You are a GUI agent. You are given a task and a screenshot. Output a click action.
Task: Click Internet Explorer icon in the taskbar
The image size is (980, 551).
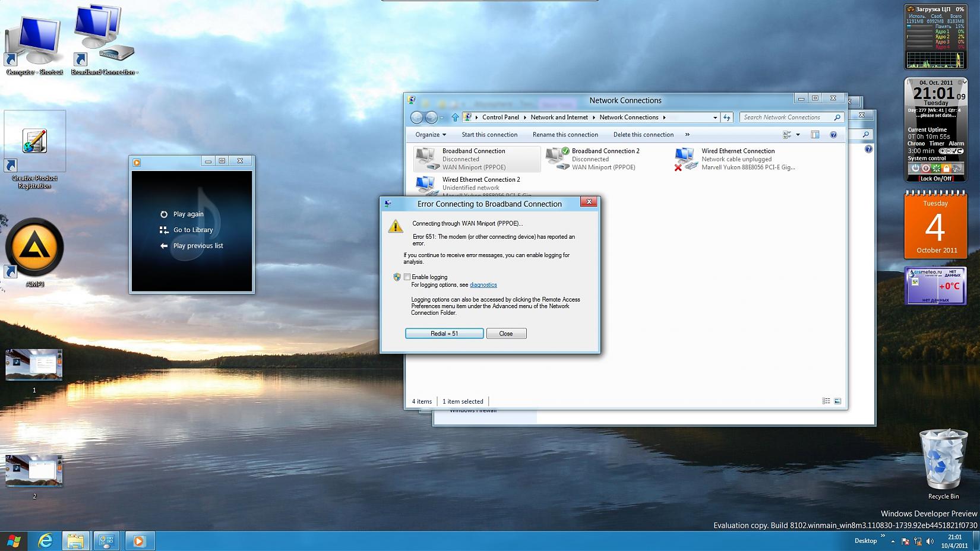coord(45,541)
